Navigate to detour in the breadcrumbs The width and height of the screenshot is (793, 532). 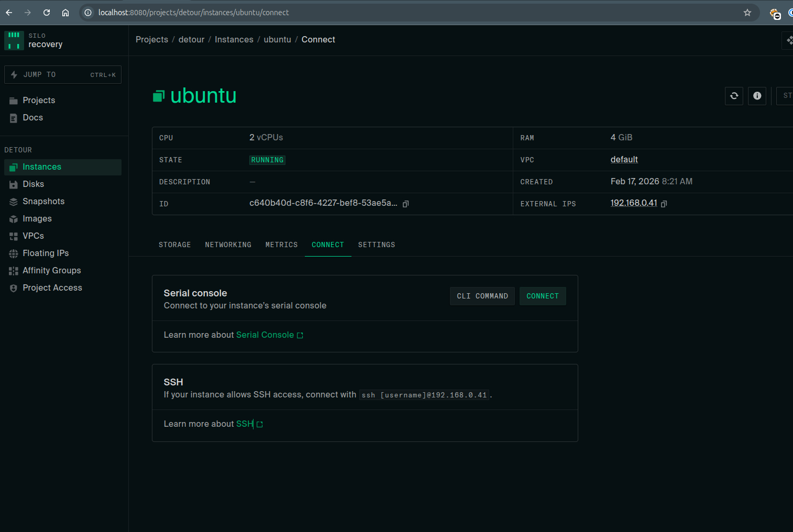coord(191,40)
